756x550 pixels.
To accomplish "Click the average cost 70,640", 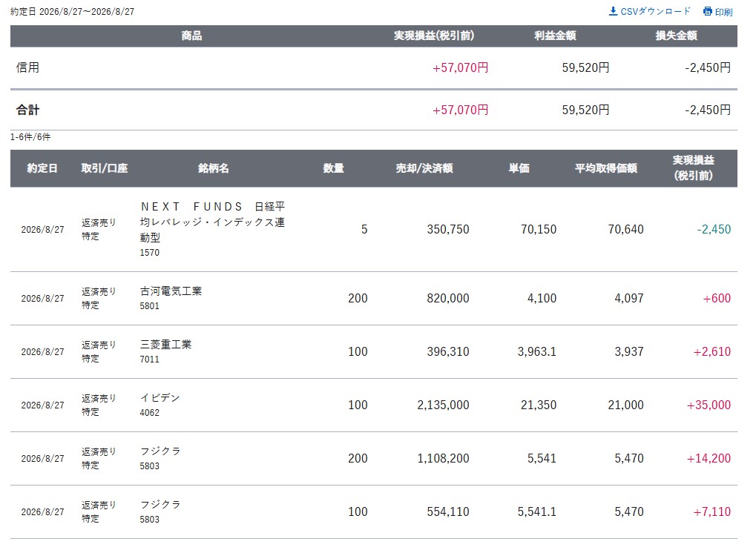I will (626, 229).
